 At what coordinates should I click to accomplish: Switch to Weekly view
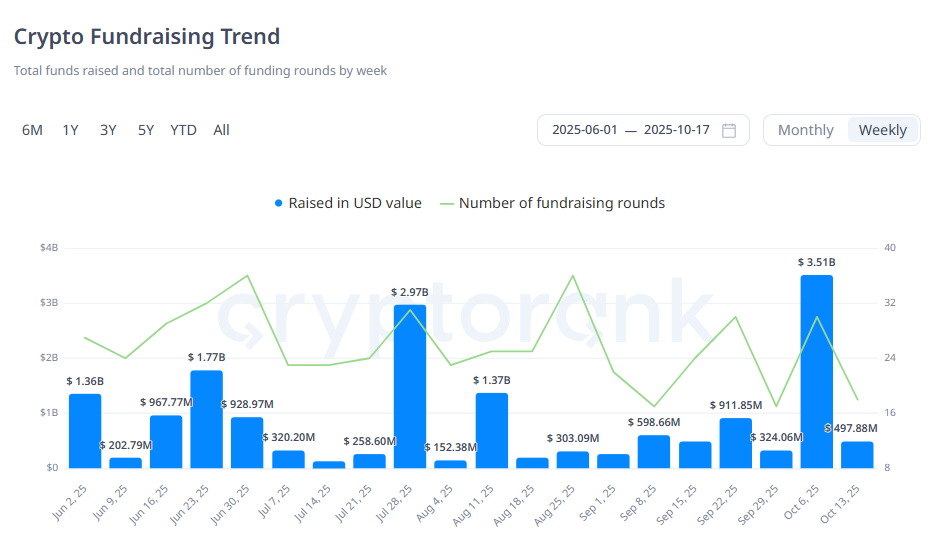[x=882, y=130]
